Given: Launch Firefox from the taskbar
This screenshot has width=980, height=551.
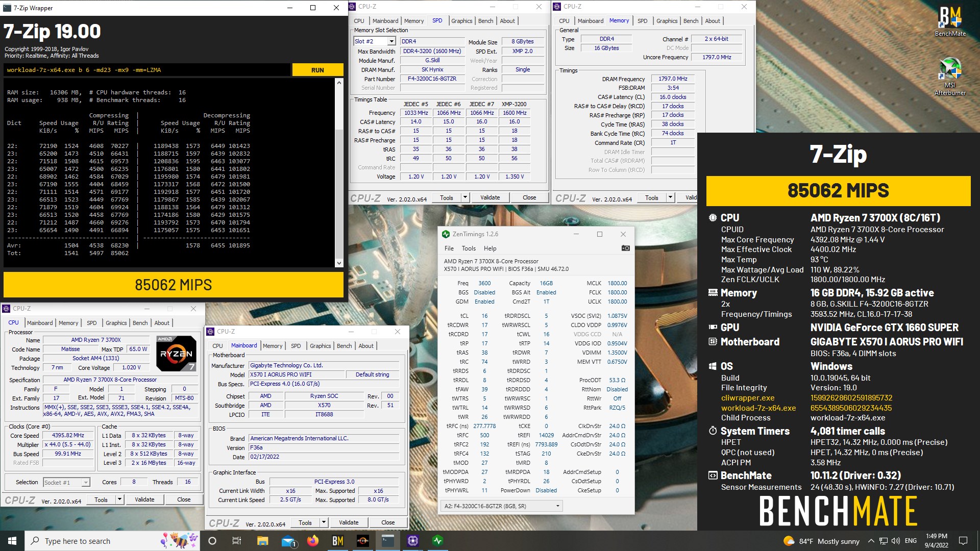Looking at the screenshot, I should click(x=313, y=541).
